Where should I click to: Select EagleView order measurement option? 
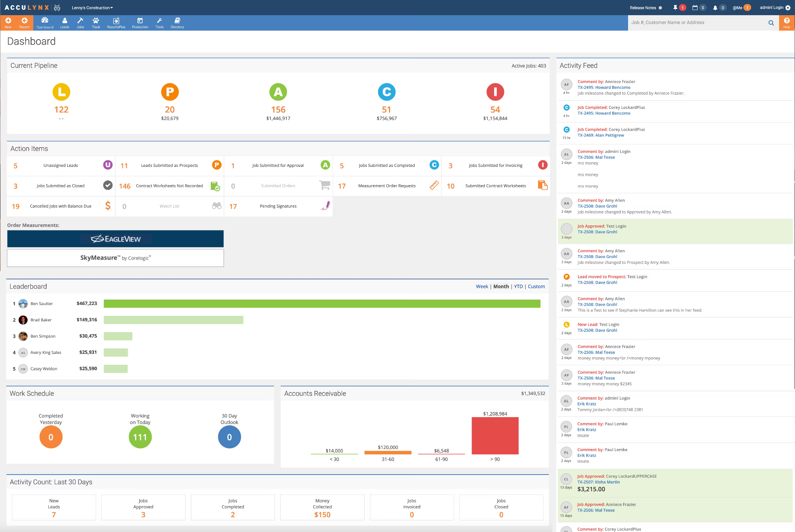point(115,239)
